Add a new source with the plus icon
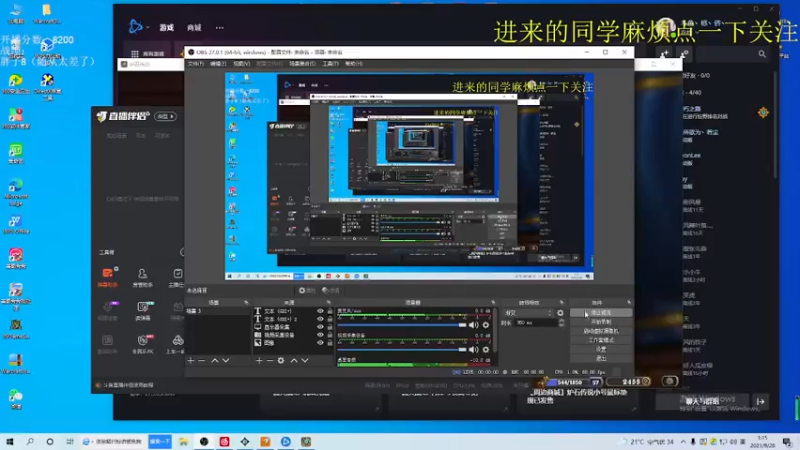The height and width of the screenshot is (450, 800). pos(259,361)
